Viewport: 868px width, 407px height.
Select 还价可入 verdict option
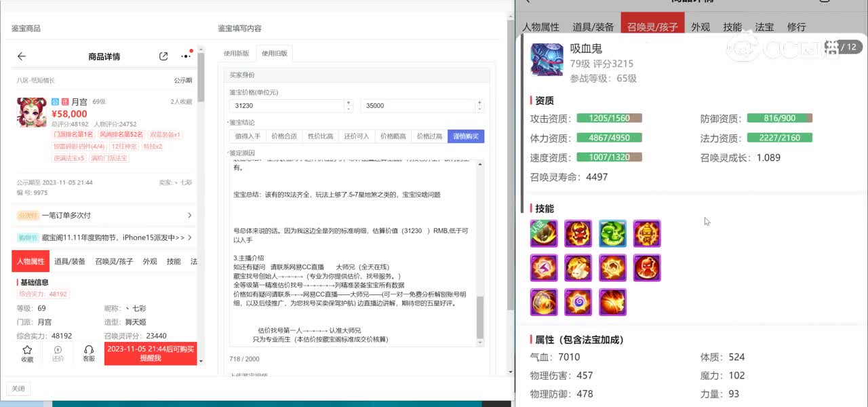[x=357, y=136]
